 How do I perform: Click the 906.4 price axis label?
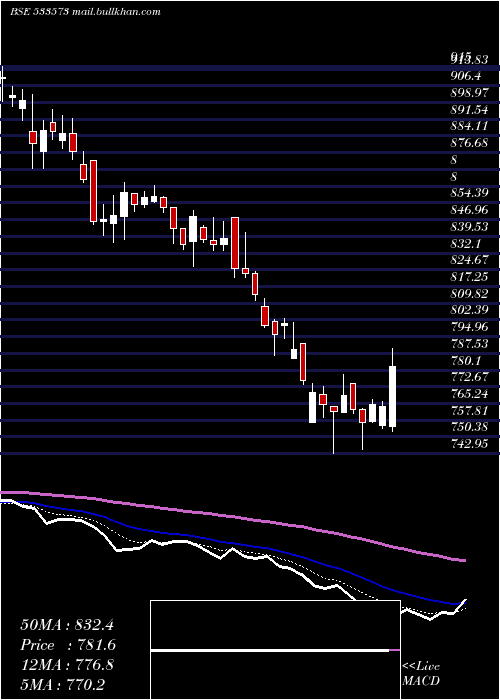(x=466, y=76)
